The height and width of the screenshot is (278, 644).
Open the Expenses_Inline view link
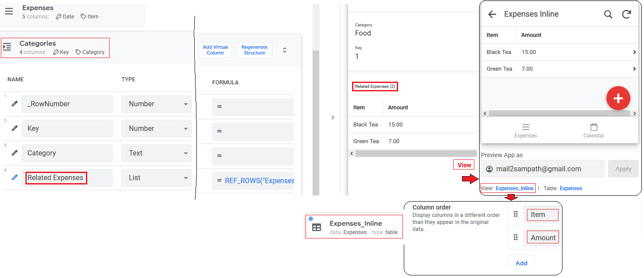click(x=514, y=188)
